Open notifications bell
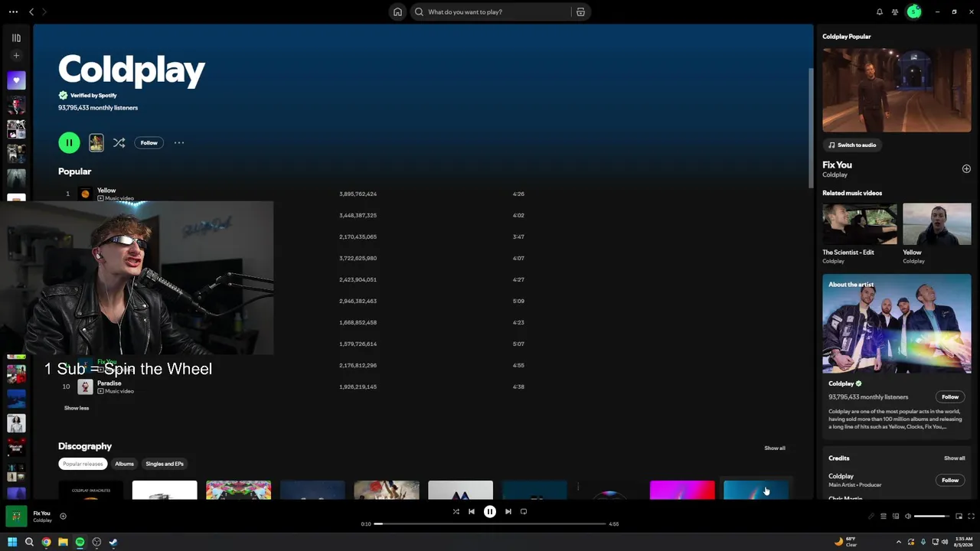 pyautogui.click(x=880, y=11)
